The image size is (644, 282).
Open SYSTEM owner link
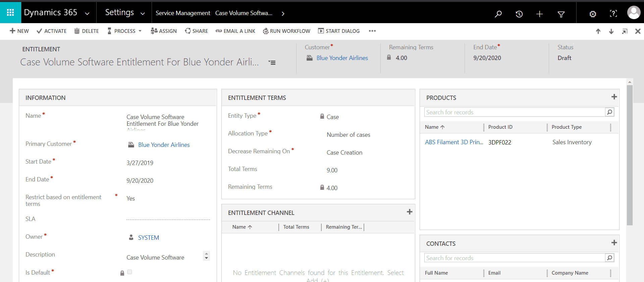point(149,238)
